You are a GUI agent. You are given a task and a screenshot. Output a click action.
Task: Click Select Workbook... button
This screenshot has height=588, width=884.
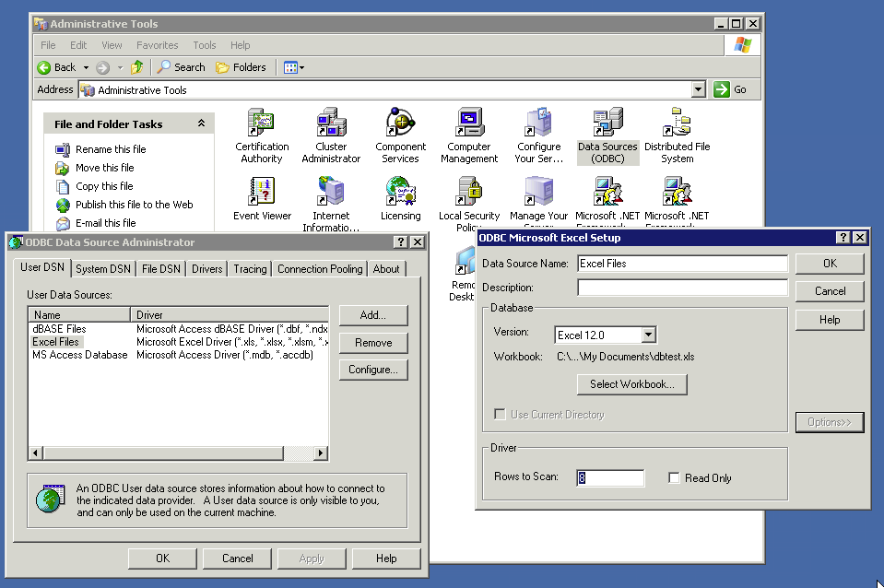(x=632, y=384)
